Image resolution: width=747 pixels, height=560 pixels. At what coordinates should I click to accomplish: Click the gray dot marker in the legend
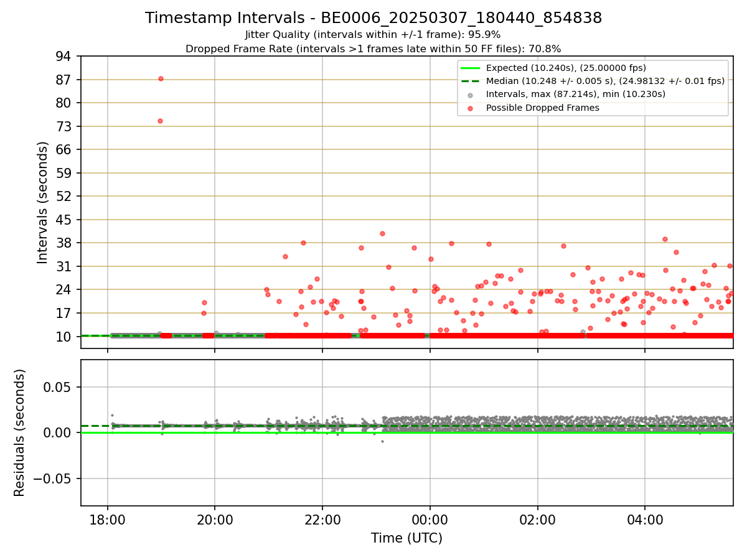pos(470,95)
